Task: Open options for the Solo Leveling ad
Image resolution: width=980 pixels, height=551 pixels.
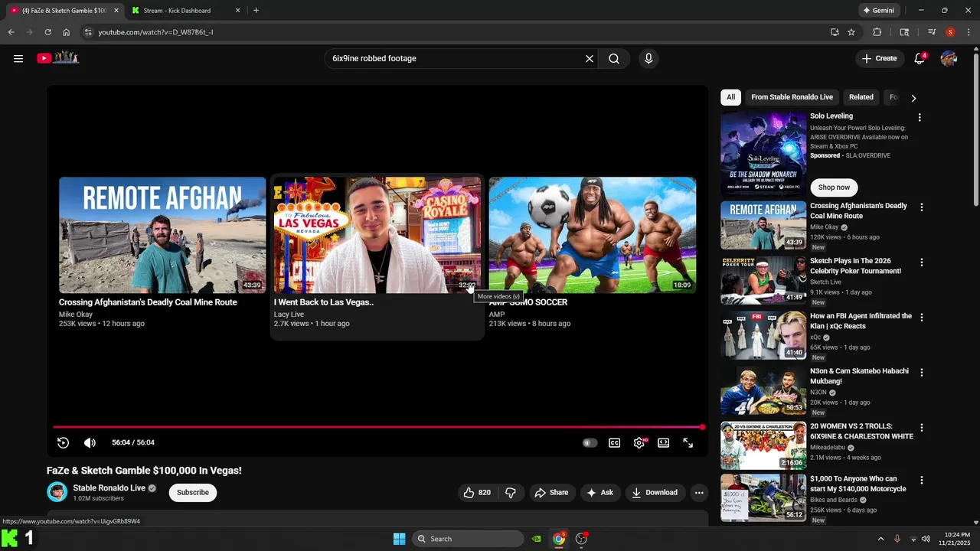Action: point(920,118)
